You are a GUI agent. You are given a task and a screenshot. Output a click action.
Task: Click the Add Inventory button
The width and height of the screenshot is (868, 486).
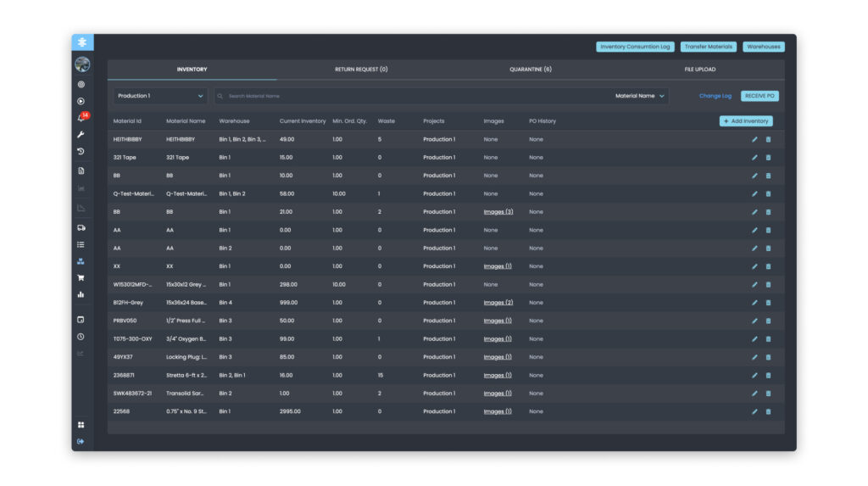(746, 120)
